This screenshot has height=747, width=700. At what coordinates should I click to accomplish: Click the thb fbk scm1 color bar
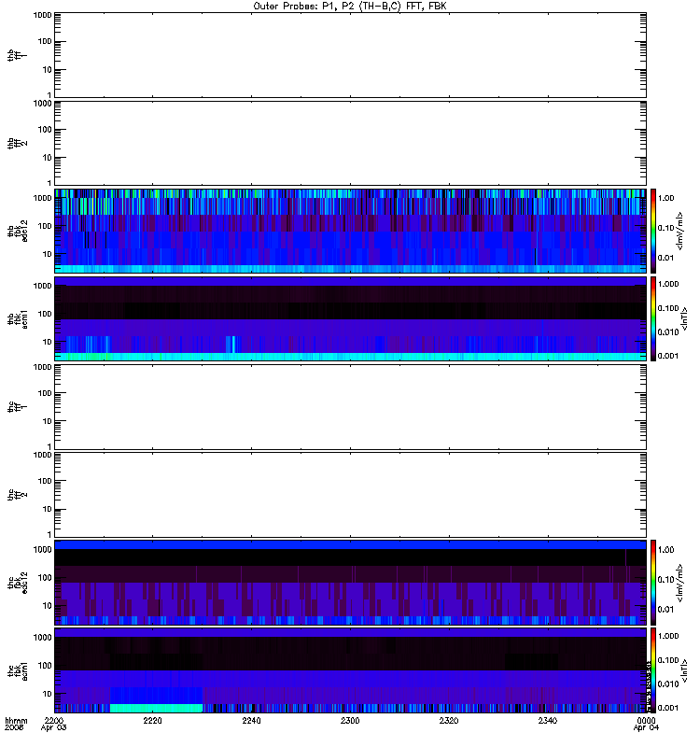653,318
